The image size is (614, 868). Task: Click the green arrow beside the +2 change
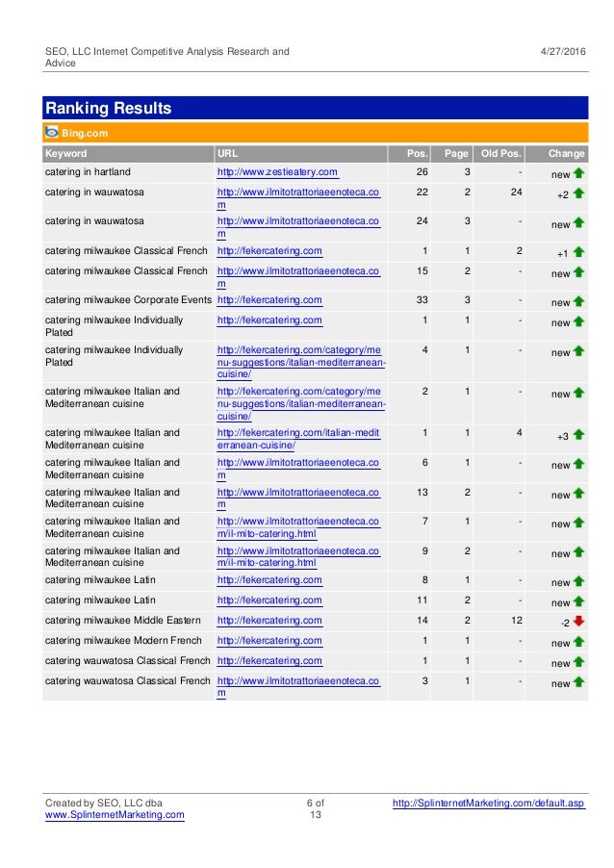tap(579, 193)
